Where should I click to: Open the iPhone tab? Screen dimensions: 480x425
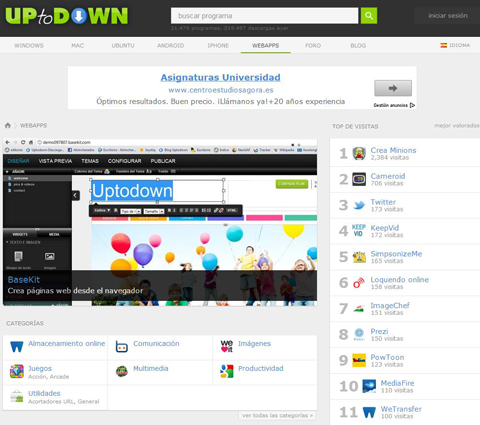pyautogui.click(x=218, y=45)
